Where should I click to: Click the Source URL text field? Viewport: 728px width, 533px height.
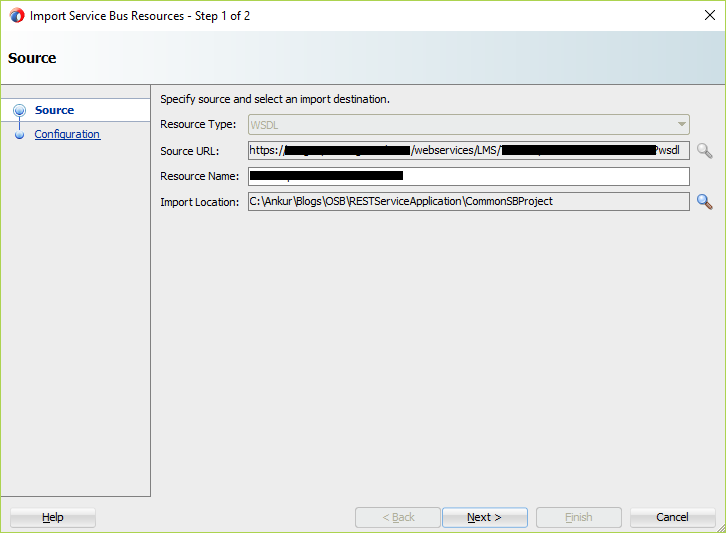pyautogui.click(x=468, y=150)
